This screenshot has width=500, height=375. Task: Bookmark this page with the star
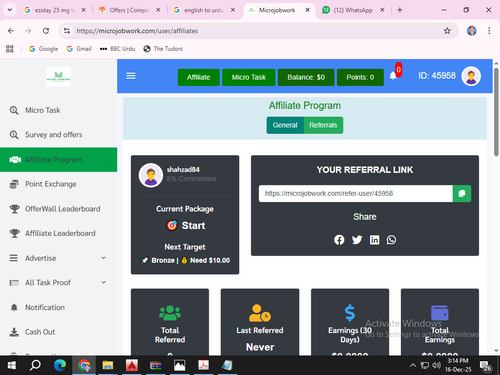(447, 31)
